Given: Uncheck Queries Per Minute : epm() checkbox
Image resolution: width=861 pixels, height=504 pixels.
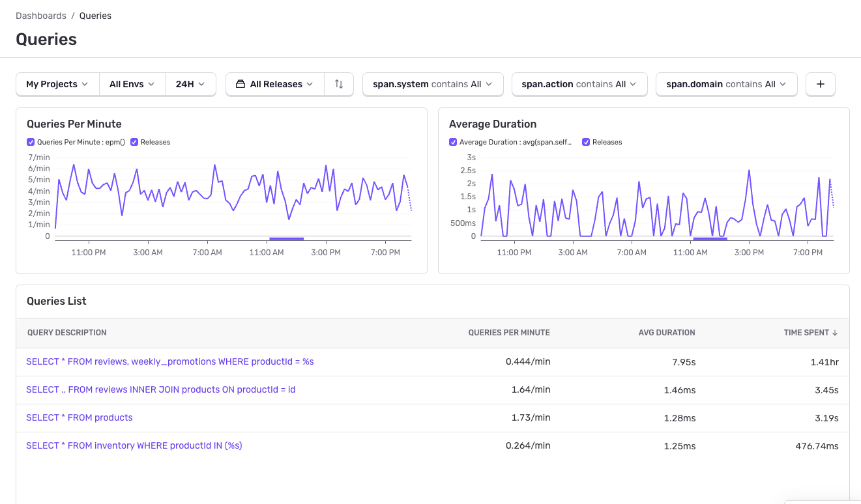Looking at the screenshot, I should click(x=30, y=142).
